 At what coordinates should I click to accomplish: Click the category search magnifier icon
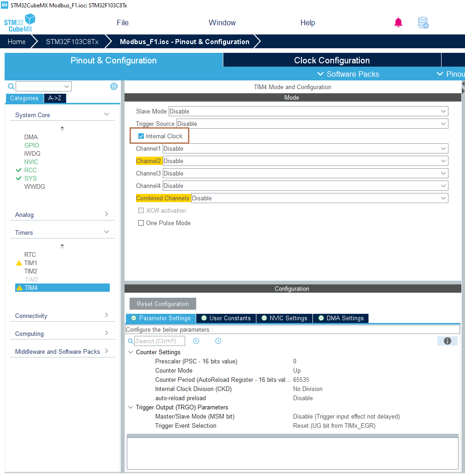click(x=11, y=86)
